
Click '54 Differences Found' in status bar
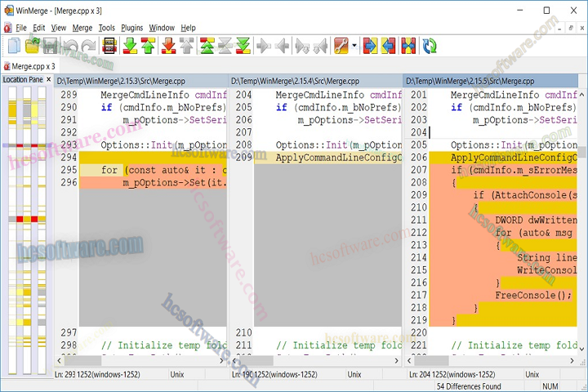click(x=469, y=386)
